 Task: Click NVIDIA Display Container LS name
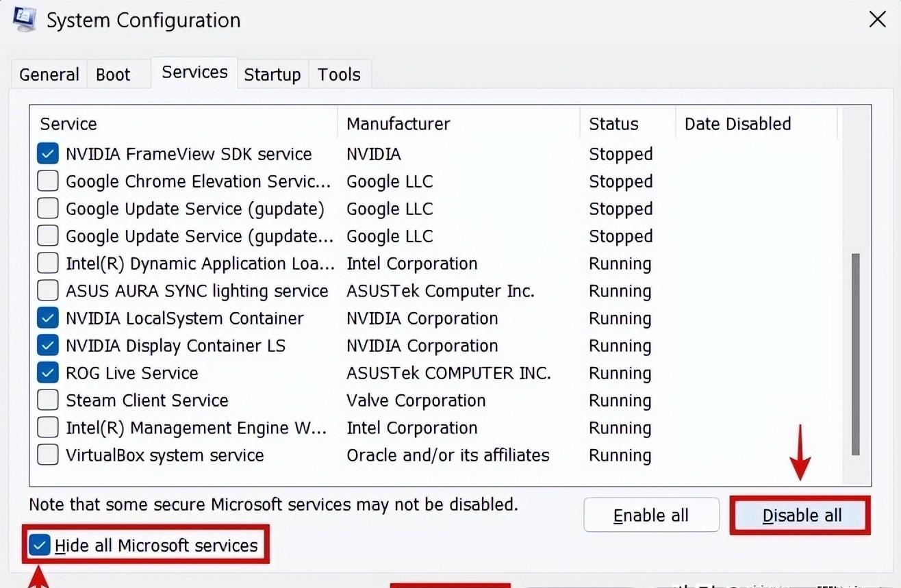tap(176, 346)
